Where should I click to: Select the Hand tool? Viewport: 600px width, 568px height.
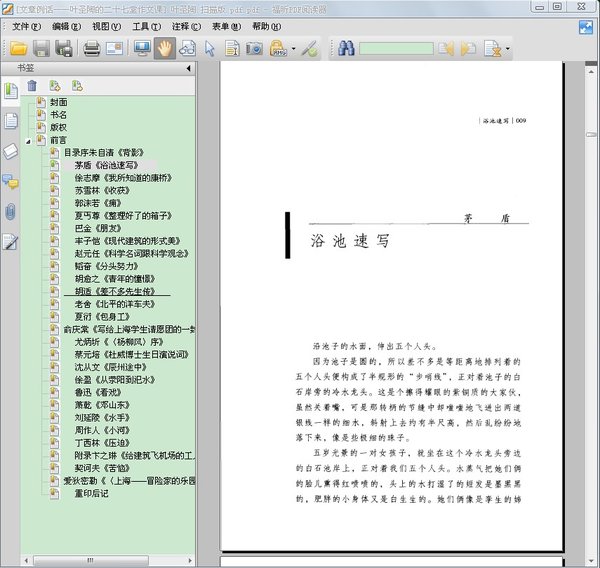pos(165,49)
